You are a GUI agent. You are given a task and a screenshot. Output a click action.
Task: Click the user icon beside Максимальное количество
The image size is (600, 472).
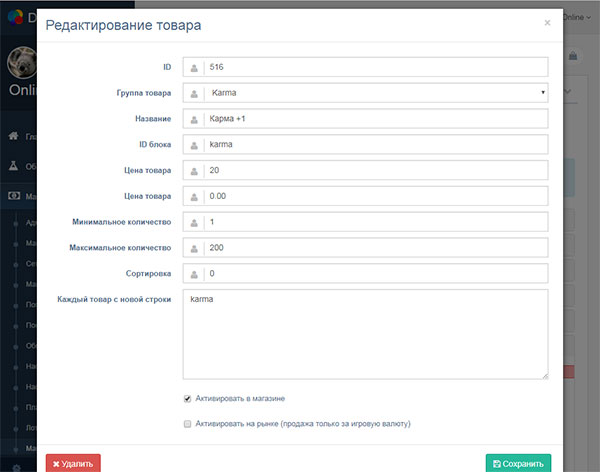point(193,248)
